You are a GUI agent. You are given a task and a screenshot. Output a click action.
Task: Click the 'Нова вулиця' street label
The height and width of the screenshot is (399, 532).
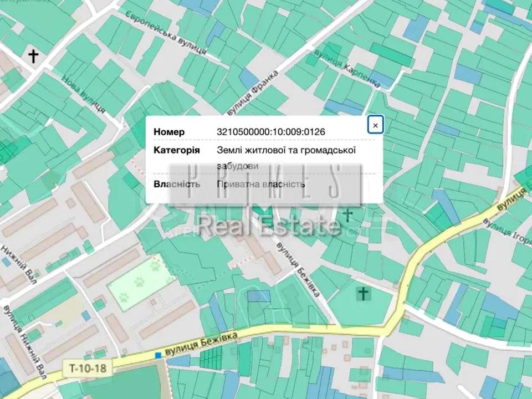(83, 94)
